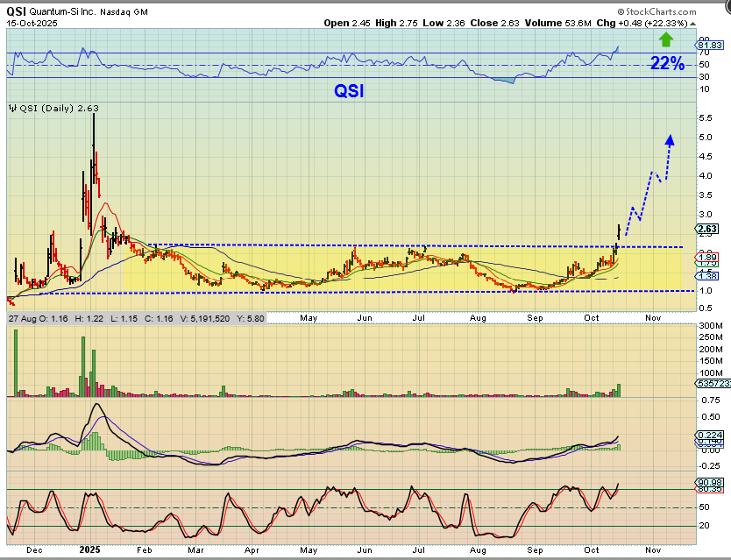Click the bold QSI ticker in the header

pos(17,11)
